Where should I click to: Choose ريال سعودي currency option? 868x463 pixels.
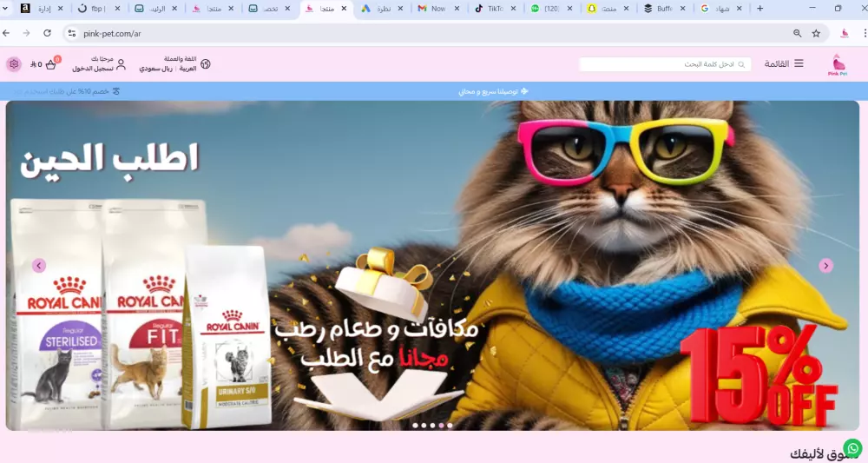click(x=155, y=69)
